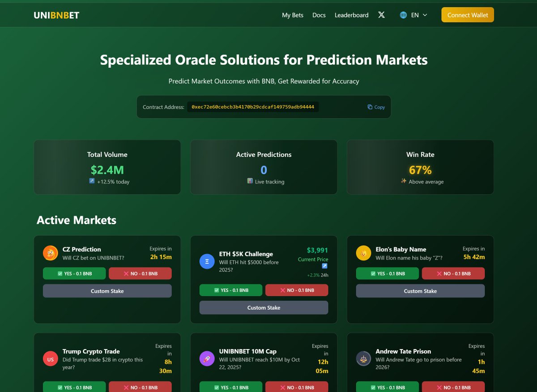Click the 2h 15m expiry on CZ Prediction

pos(161,257)
